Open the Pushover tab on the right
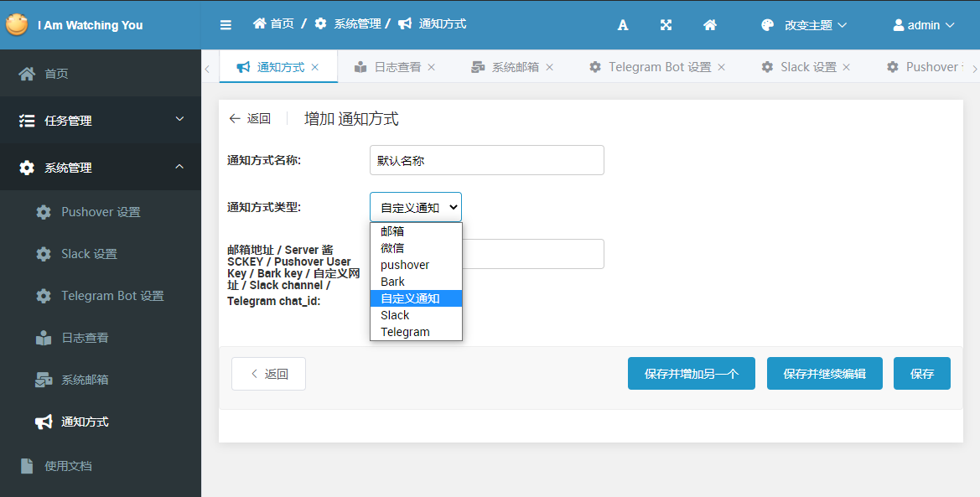The image size is (980, 497). point(931,66)
